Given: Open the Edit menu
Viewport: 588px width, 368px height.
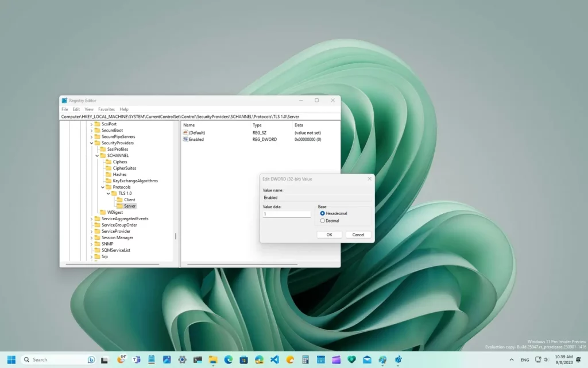Looking at the screenshot, I should [76, 109].
